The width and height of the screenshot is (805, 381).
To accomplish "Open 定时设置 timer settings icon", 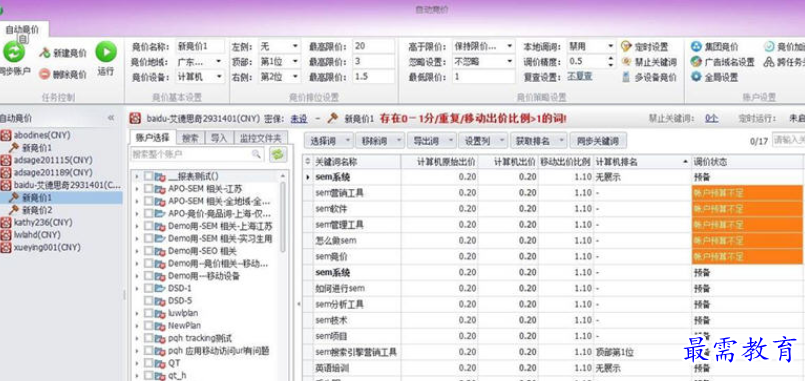I will 626,47.
